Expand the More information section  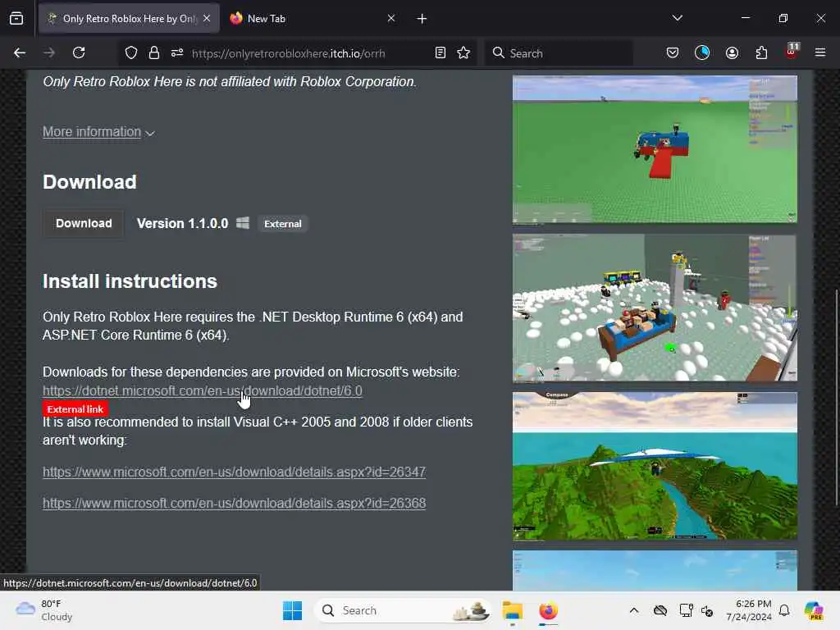click(x=98, y=132)
